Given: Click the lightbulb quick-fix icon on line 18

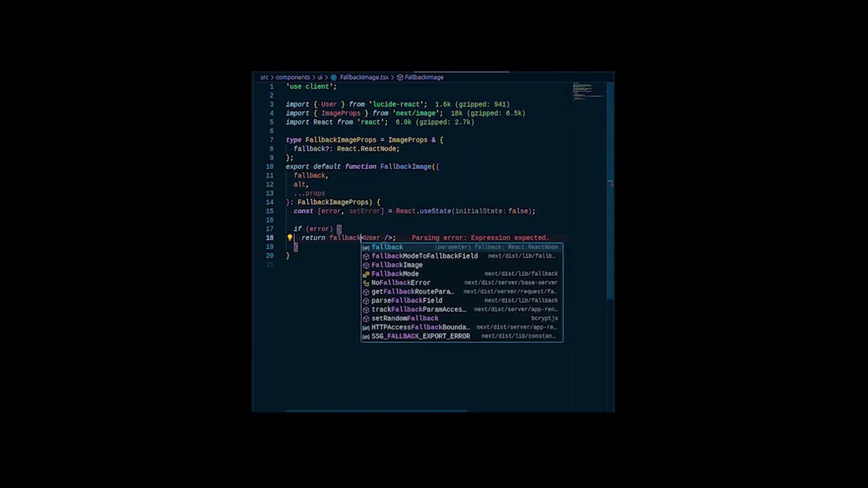Looking at the screenshot, I should [x=290, y=238].
